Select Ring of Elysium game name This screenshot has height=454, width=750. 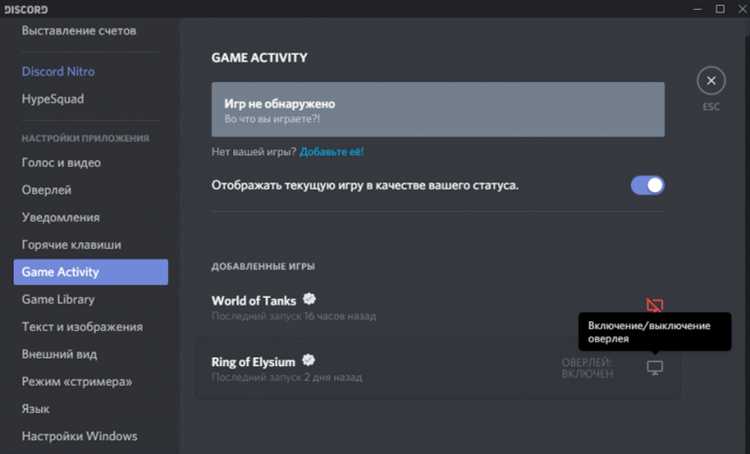pyautogui.click(x=253, y=362)
